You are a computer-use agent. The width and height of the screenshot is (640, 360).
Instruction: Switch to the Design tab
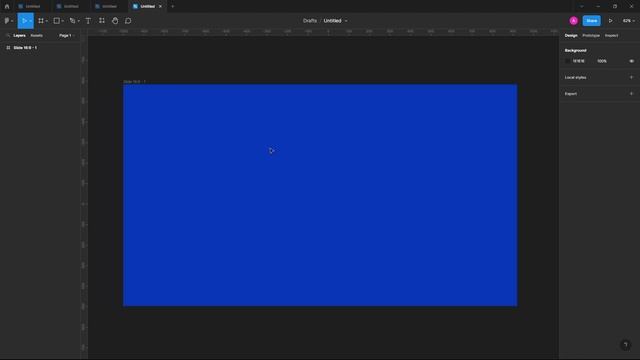[571, 36]
